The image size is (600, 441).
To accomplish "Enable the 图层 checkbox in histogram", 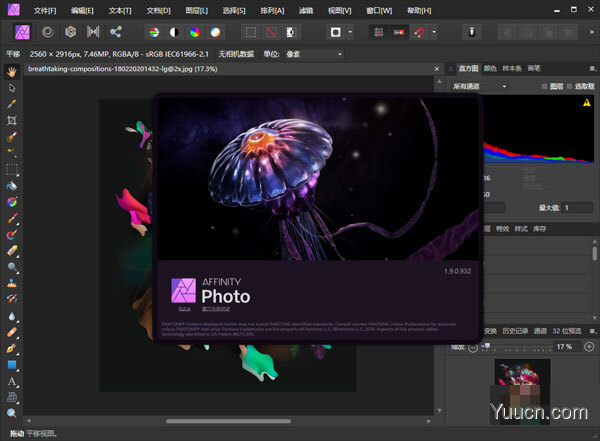I will coord(544,87).
